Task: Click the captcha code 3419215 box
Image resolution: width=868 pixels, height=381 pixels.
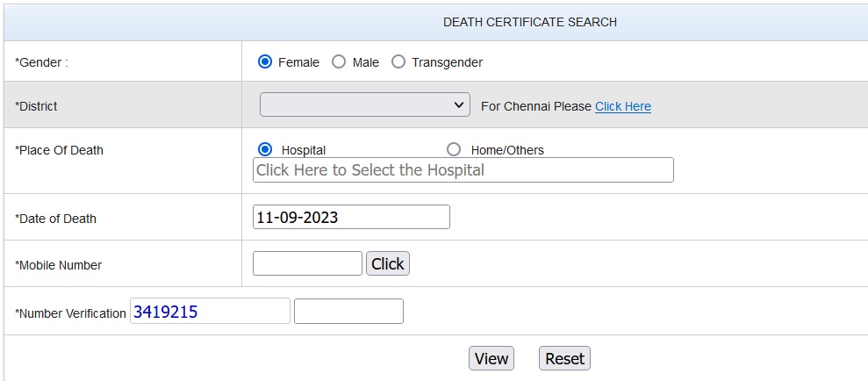Action: (x=210, y=311)
